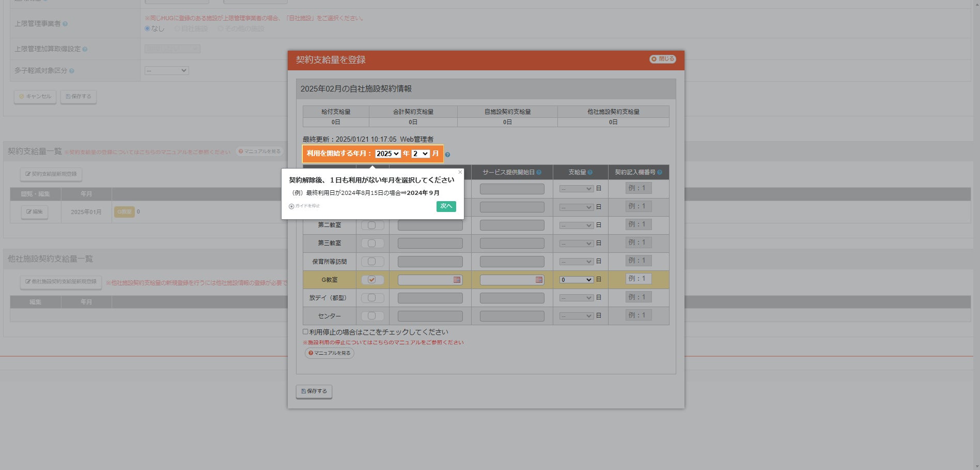Open the 多子軽減対象区分 dropdown
The height and width of the screenshot is (470, 980).
click(166, 70)
